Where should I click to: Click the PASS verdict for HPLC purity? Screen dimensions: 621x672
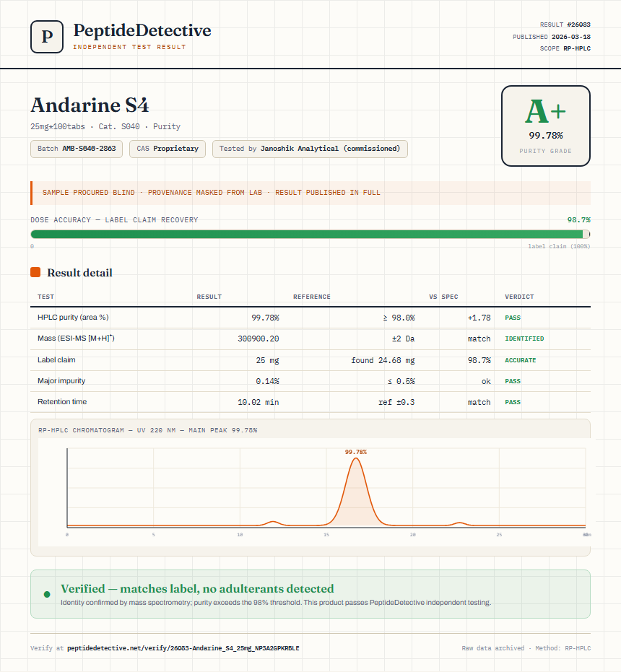(x=513, y=318)
